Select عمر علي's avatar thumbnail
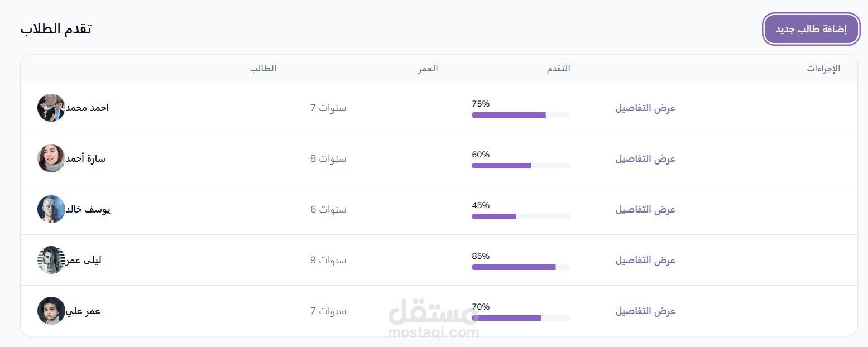 coord(51,311)
